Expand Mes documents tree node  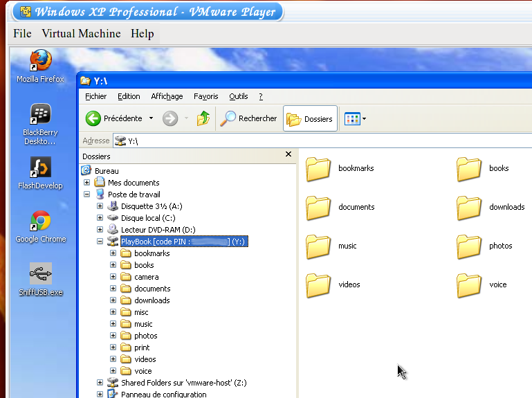pos(87,183)
